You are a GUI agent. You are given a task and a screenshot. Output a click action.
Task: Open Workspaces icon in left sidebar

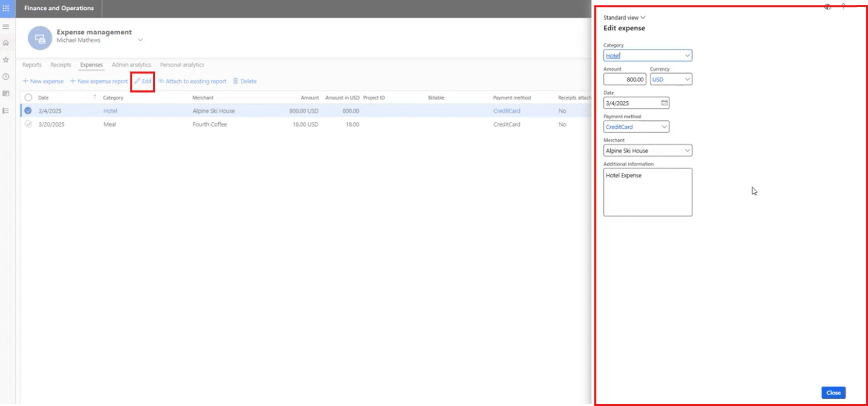pos(6,94)
